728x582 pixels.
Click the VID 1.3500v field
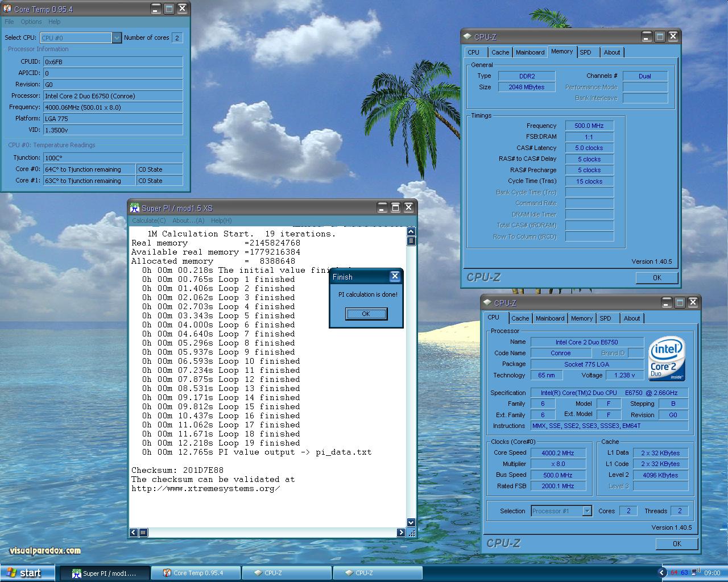pyautogui.click(x=113, y=130)
